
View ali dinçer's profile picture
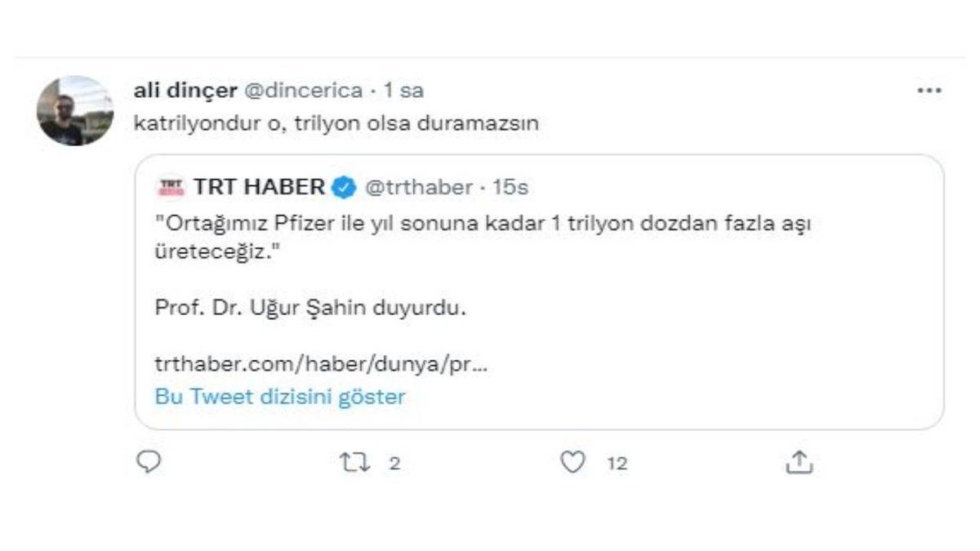(x=73, y=106)
